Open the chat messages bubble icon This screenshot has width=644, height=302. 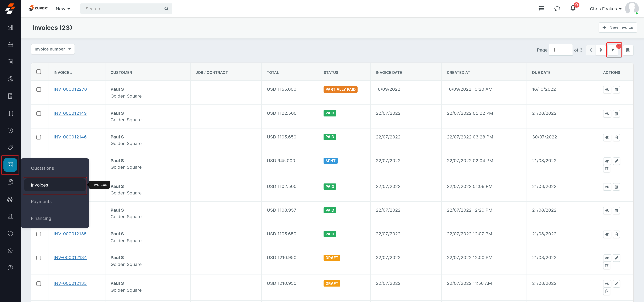[x=557, y=9]
